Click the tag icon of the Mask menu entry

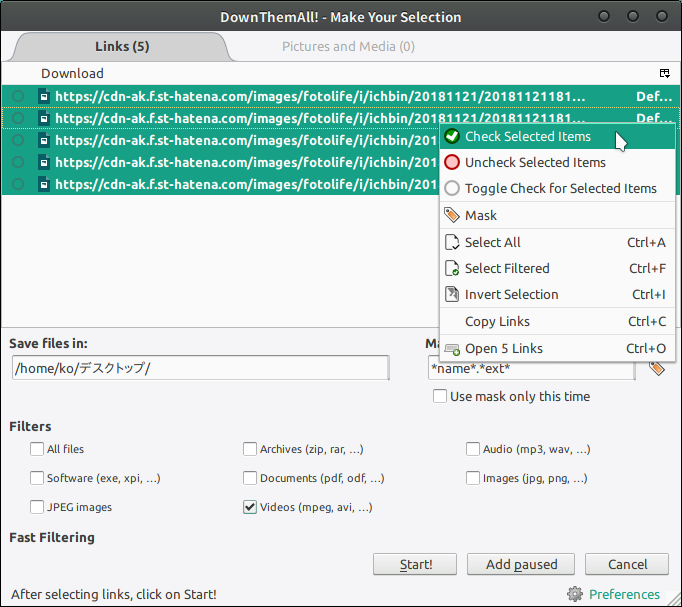(452, 215)
